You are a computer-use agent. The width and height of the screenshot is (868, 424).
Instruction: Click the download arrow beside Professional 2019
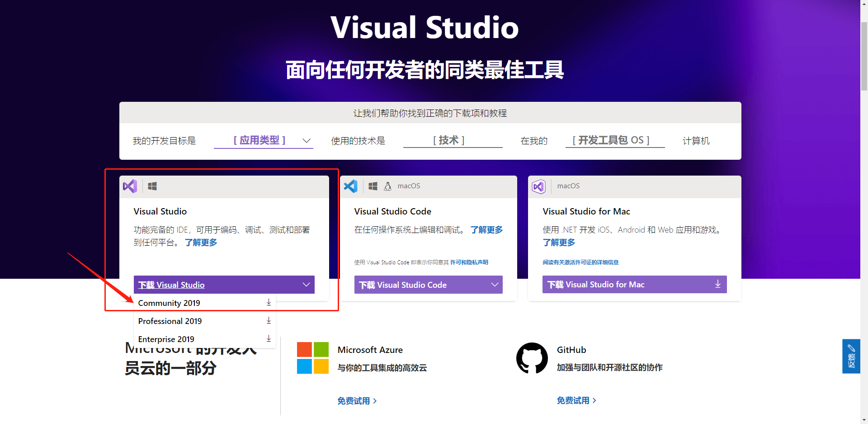(269, 320)
